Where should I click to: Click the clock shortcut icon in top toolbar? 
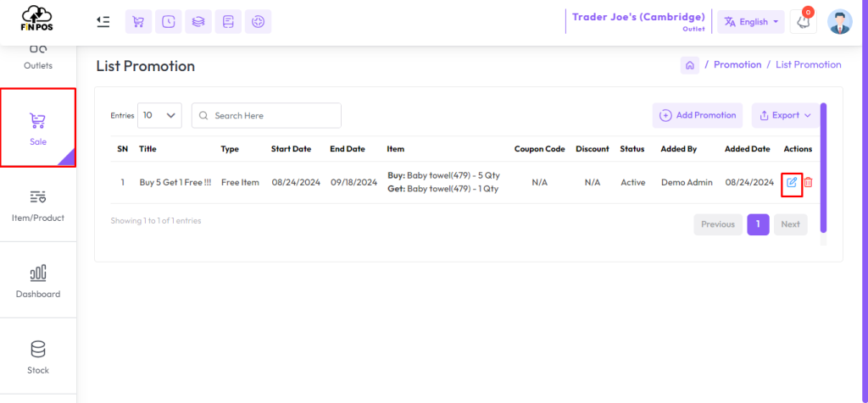point(169,21)
